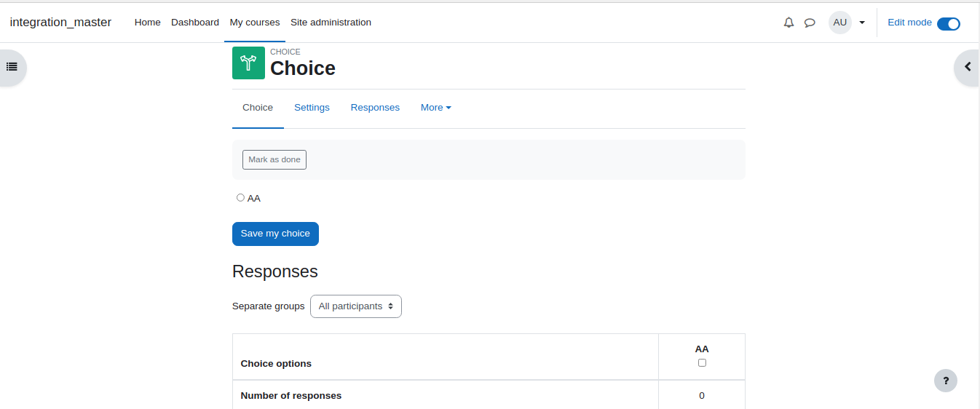The image size is (980, 409).
Task: Open the user menu dropdown arrow
Action: coord(862,23)
